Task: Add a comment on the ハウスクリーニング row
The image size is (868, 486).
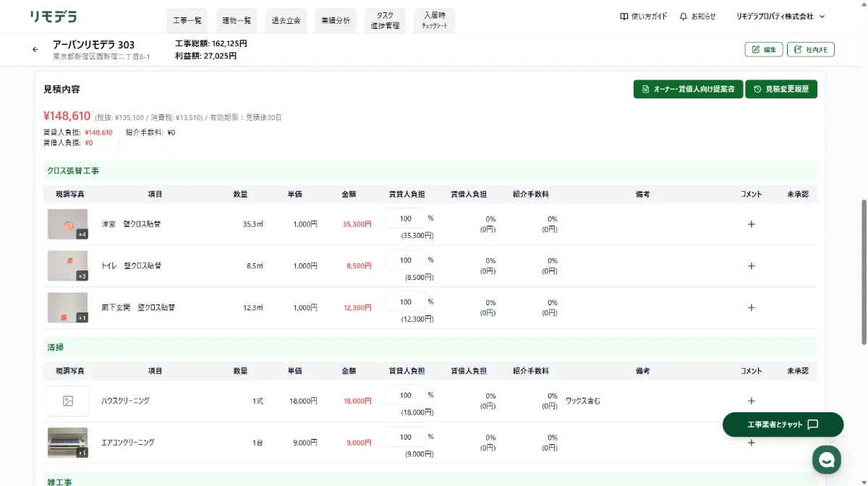Action: (751, 401)
